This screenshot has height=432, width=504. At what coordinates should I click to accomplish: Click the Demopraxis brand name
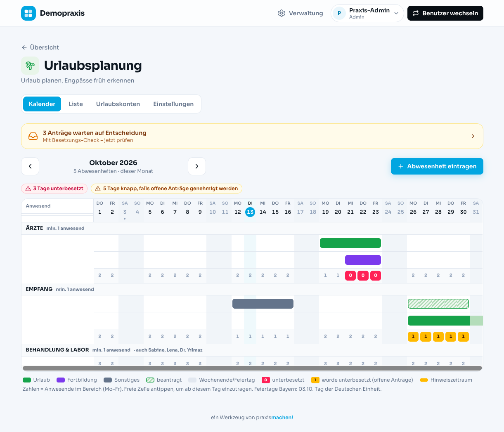(62, 13)
